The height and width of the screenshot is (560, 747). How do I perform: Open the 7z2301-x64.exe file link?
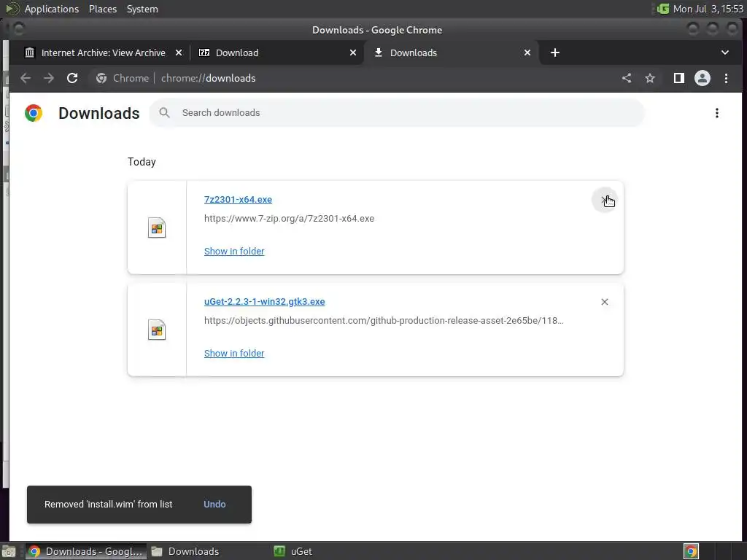239,200
